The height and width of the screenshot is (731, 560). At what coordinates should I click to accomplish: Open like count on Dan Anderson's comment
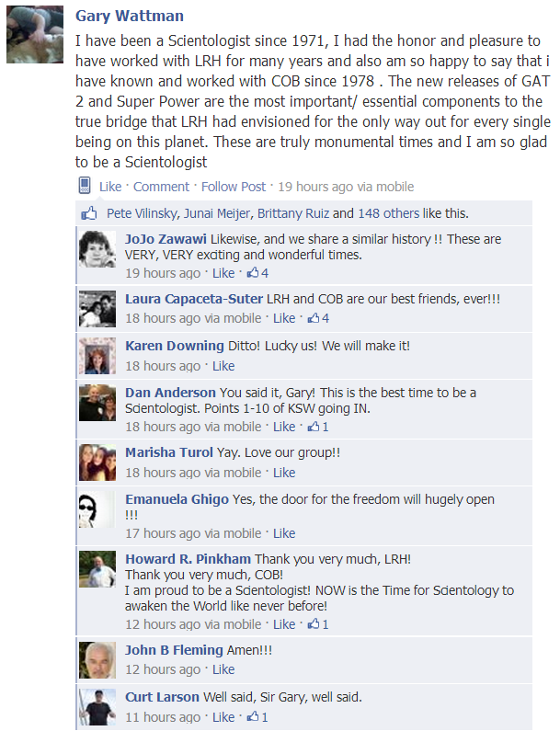[318, 427]
